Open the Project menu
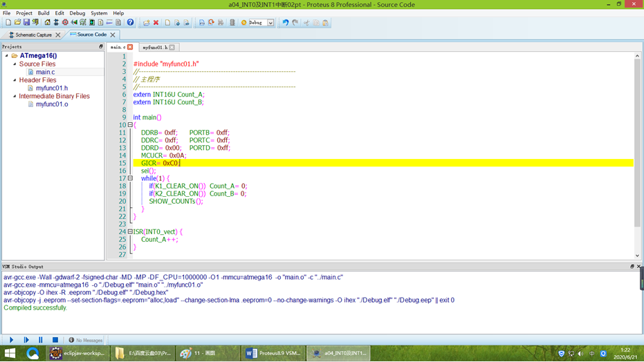 [x=24, y=13]
